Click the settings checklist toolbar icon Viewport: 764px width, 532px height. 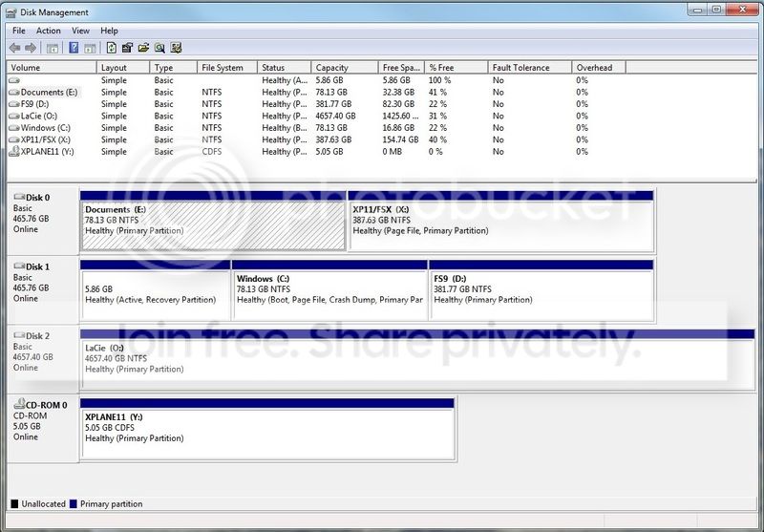tap(176, 48)
